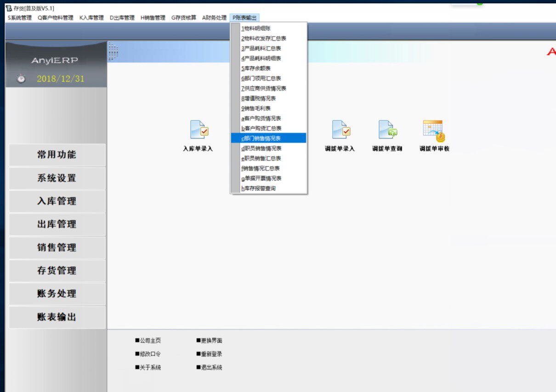Open the S系统管理 menu
The height and width of the screenshot is (392, 556).
point(20,18)
